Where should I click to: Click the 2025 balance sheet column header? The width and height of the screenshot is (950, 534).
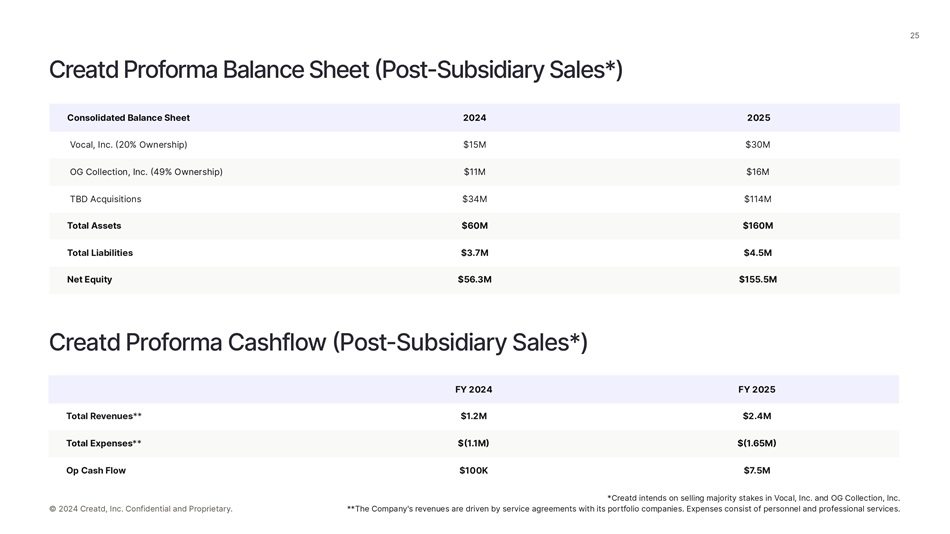(x=758, y=118)
